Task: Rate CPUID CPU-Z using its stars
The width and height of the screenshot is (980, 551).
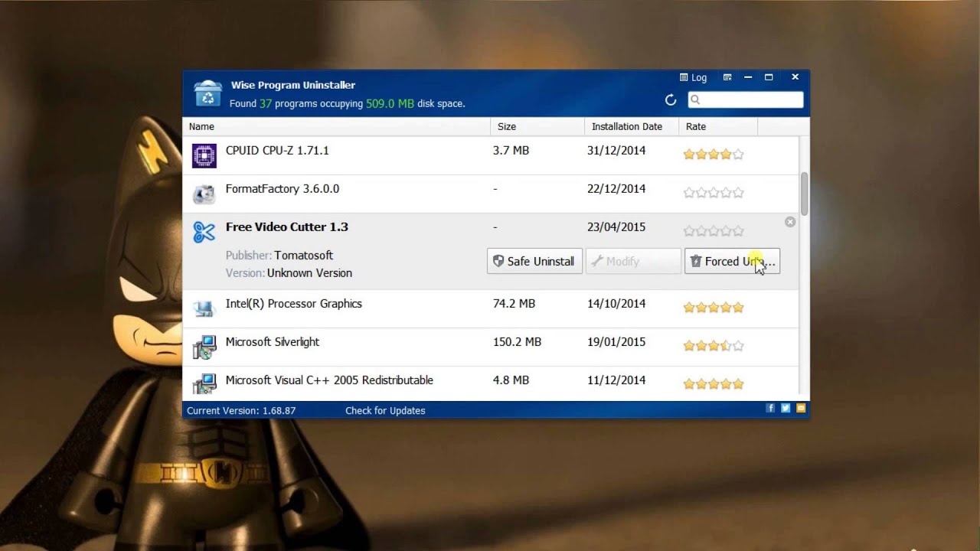Action: click(x=714, y=155)
